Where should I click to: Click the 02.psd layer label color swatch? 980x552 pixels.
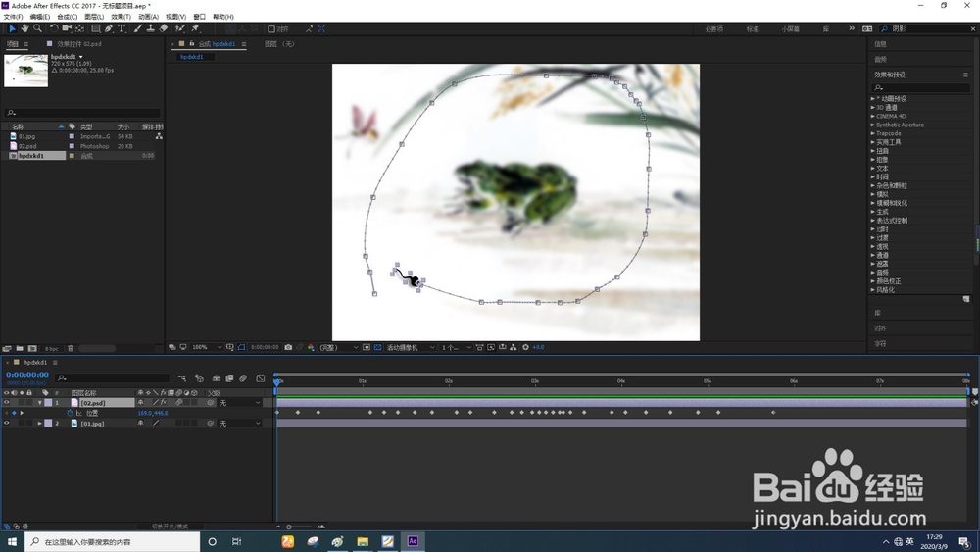[x=48, y=403]
